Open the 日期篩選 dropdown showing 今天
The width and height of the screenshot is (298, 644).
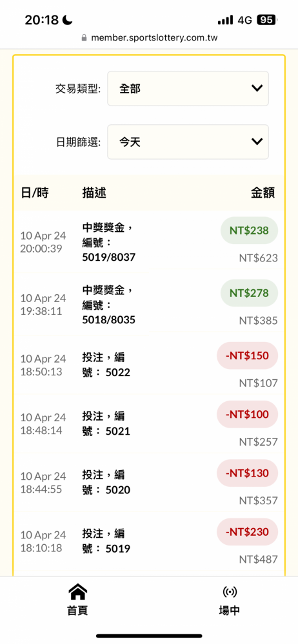point(188,142)
